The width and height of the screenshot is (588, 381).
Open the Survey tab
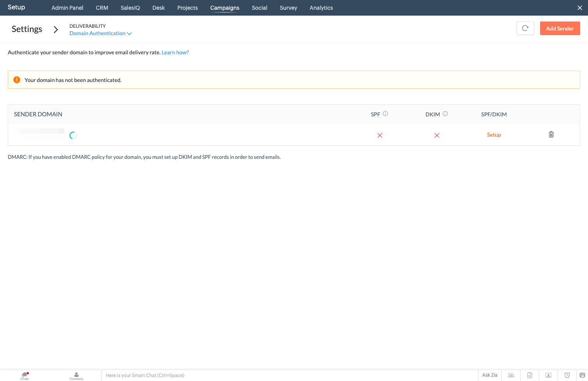[289, 8]
